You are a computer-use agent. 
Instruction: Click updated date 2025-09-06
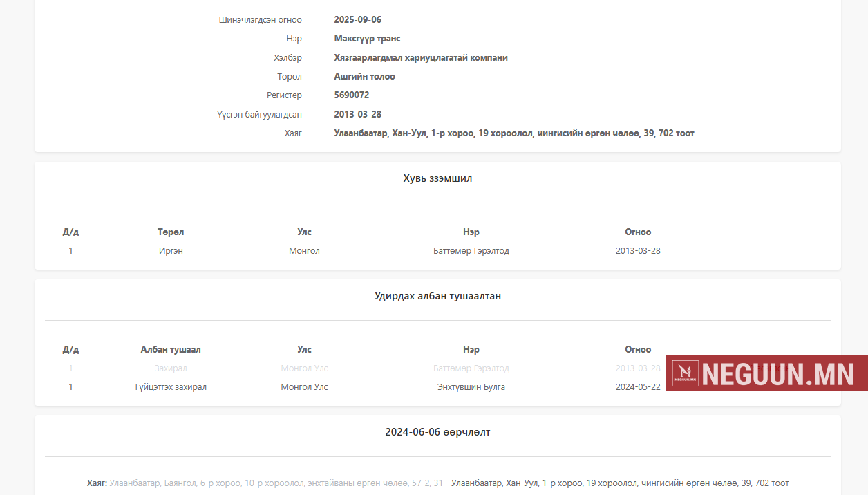[357, 20]
